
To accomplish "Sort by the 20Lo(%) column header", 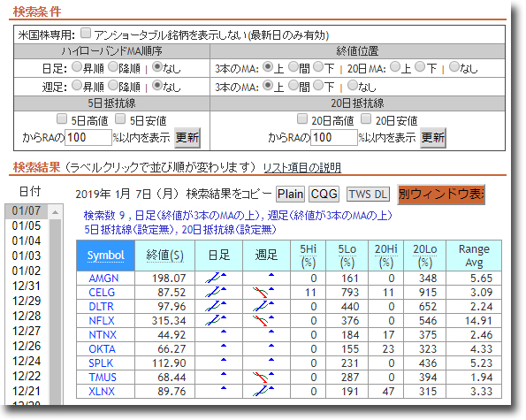I will [x=424, y=256].
